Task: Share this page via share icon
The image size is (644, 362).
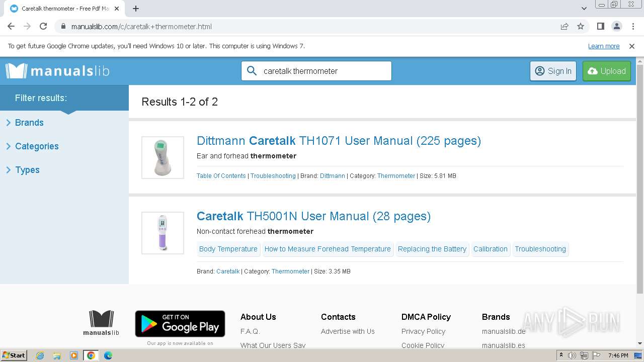Action: 565,27
